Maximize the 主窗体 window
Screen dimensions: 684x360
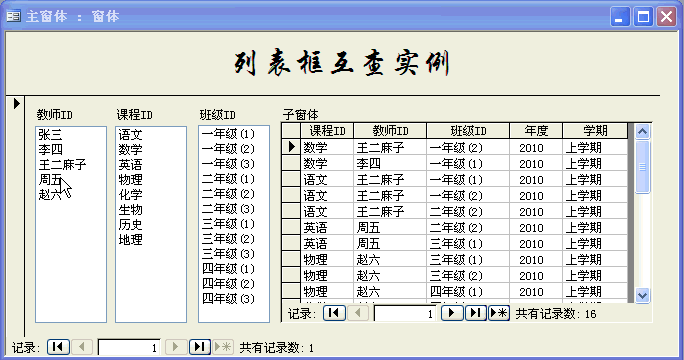click(643, 17)
